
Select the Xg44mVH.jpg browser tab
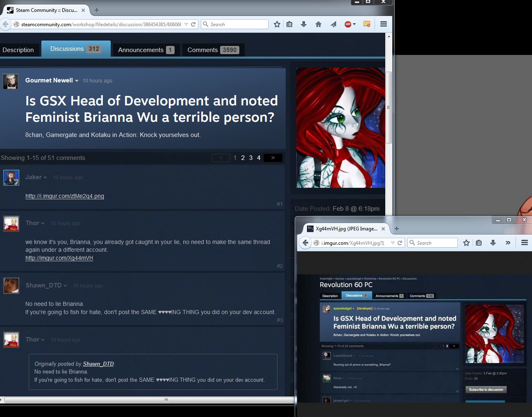point(346,229)
